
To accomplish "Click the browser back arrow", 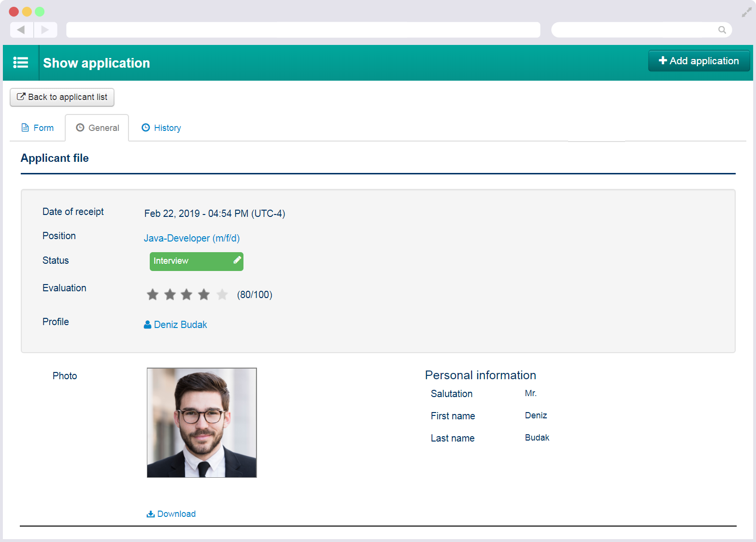I will [21, 30].
